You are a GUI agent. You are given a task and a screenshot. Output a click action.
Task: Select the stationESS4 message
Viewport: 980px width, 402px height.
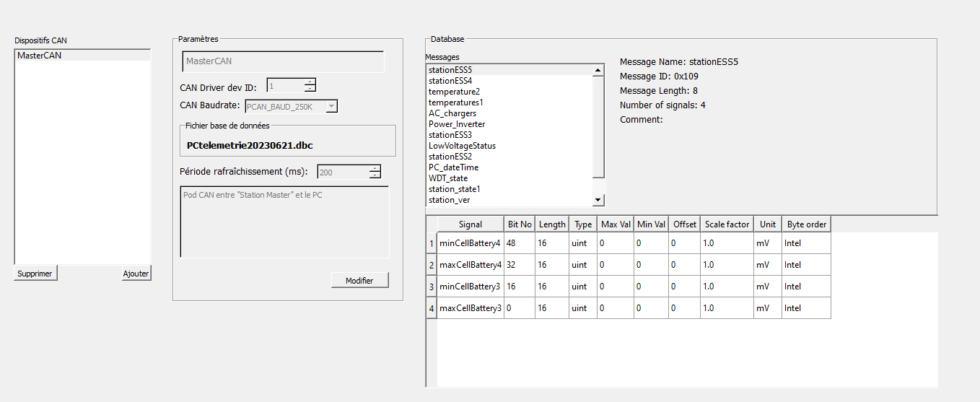[450, 81]
